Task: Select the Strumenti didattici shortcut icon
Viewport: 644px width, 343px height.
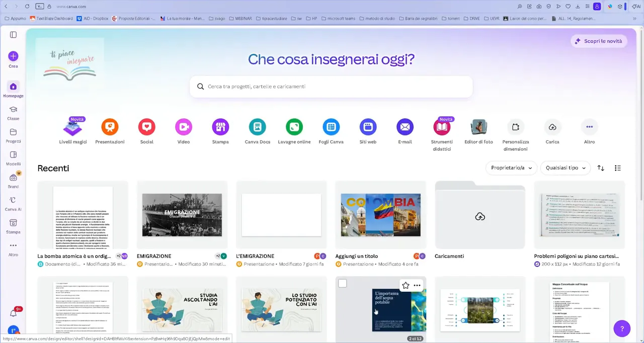Action: pyautogui.click(x=442, y=127)
